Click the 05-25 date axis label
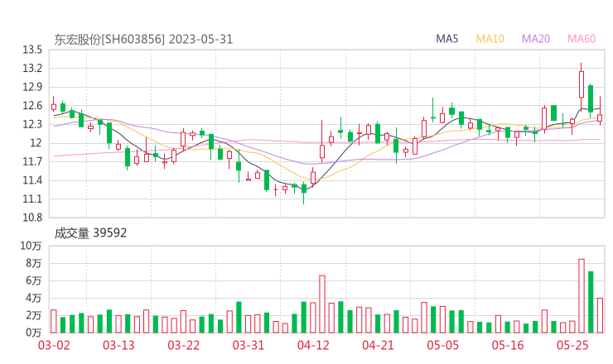Viewport: 613px width, 364px height. click(x=572, y=345)
